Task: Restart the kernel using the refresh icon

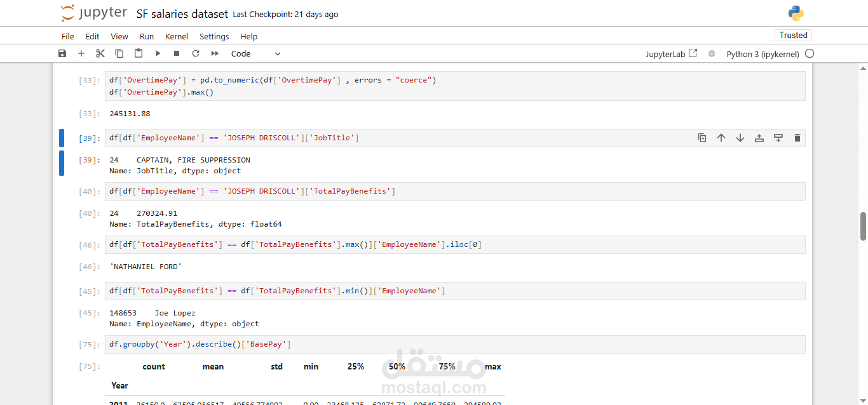Action: 196,54
